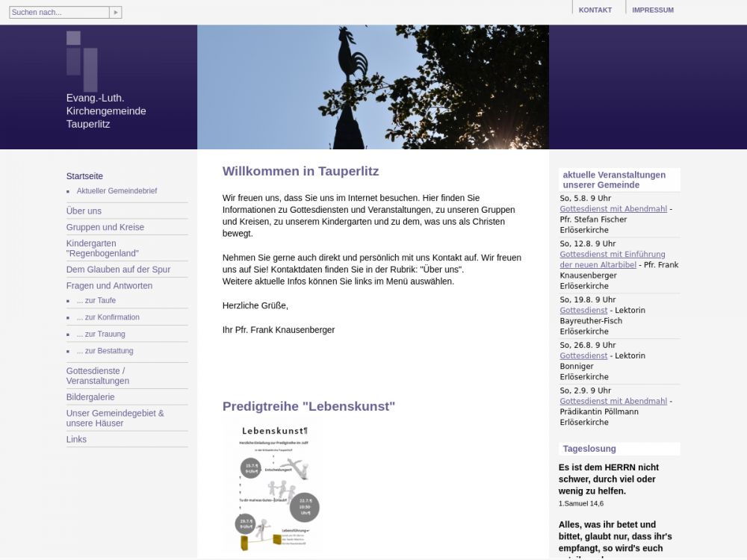Screen dimensions: 747x560
Task: Open the KONTAKT page
Action: (595, 10)
